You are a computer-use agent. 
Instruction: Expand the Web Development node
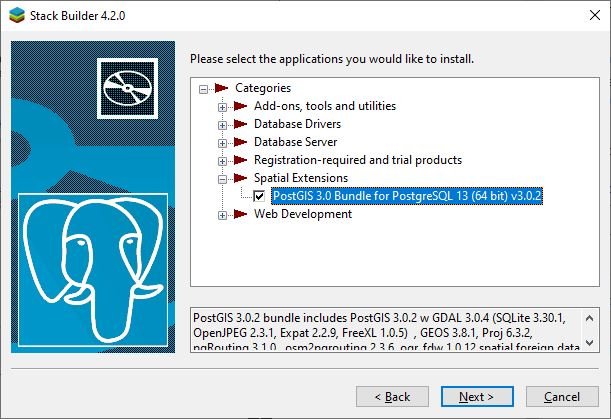pos(222,215)
